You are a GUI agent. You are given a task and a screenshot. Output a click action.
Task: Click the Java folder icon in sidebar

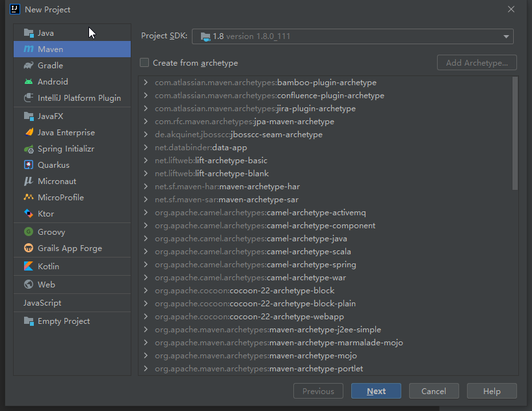coord(29,33)
